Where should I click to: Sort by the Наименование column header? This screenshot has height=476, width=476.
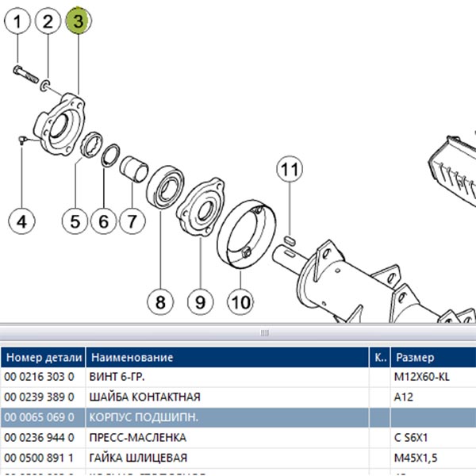[228, 357]
